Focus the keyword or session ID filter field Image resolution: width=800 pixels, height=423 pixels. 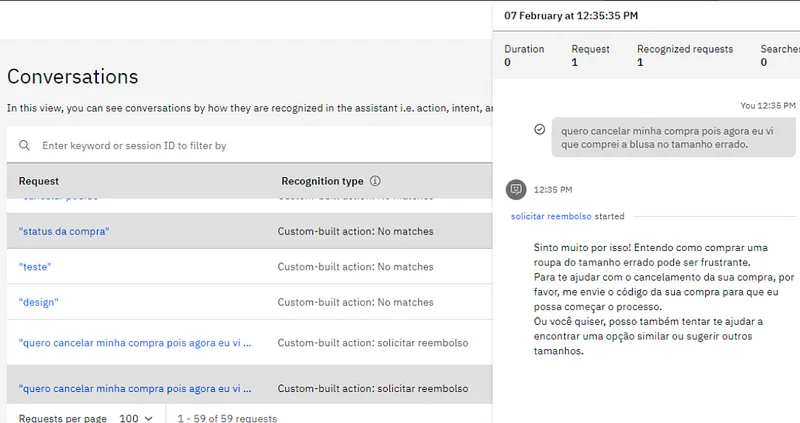(x=250, y=145)
